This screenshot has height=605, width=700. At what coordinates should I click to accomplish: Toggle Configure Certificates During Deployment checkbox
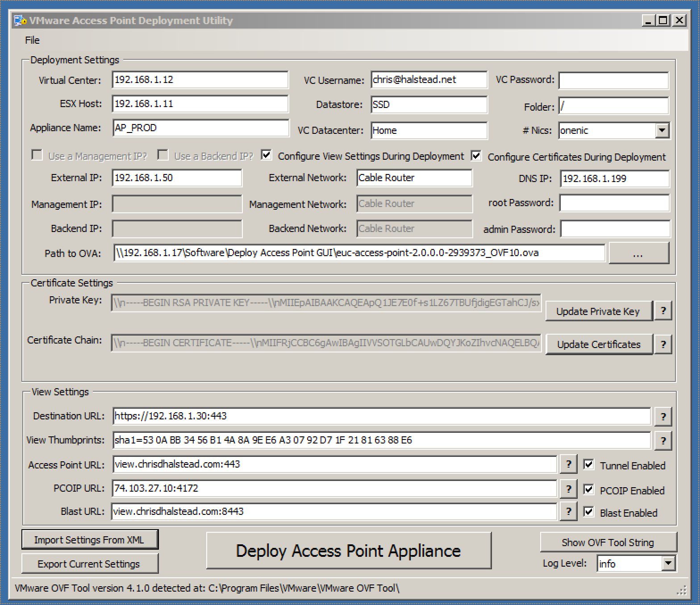point(476,156)
